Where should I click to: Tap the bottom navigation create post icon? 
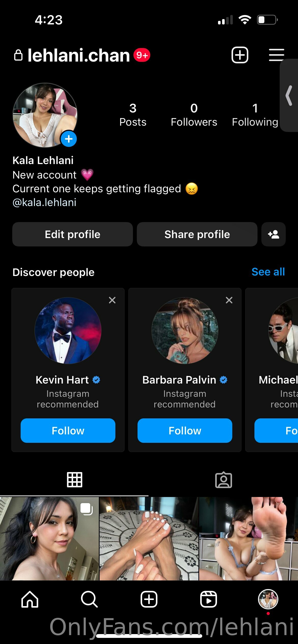149,599
